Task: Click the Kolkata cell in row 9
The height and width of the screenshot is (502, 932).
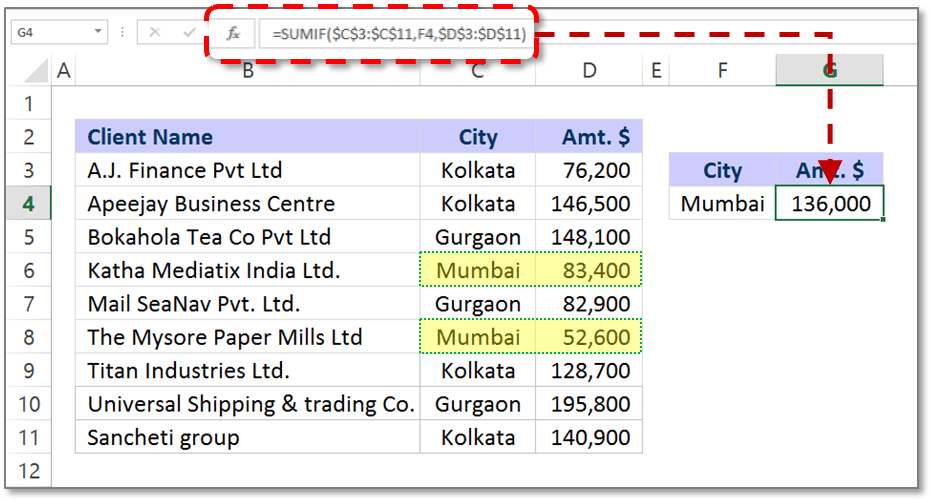Action: pyautogui.click(x=477, y=371)
